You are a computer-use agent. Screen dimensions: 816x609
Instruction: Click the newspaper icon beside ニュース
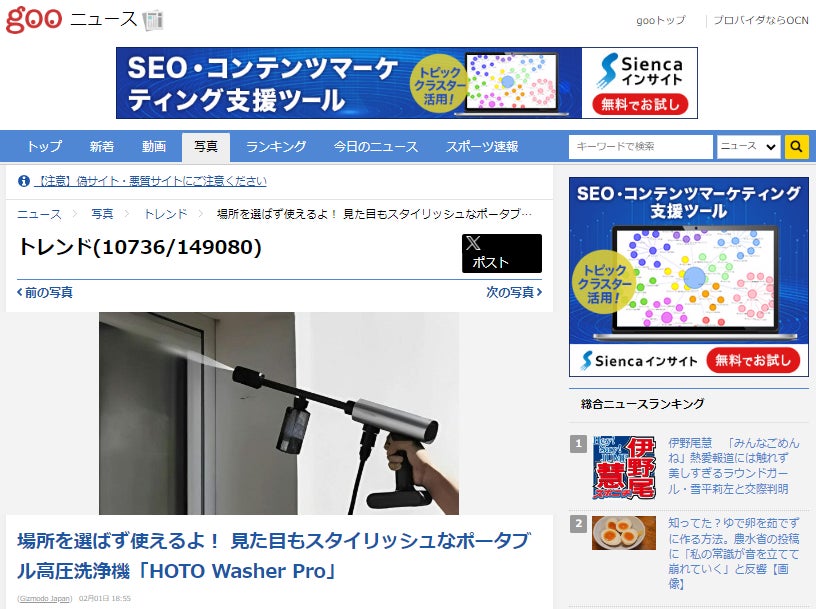coord(152,20)
